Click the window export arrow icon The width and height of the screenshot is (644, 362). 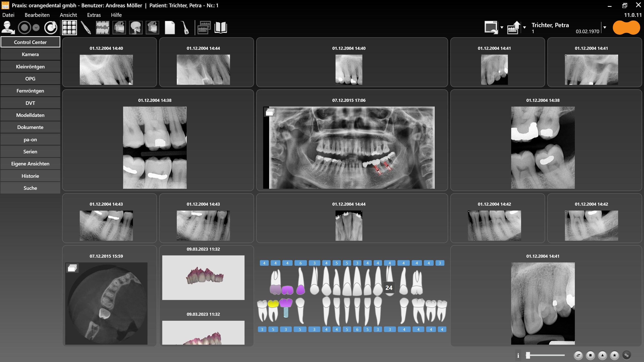(x=491, y=27)
